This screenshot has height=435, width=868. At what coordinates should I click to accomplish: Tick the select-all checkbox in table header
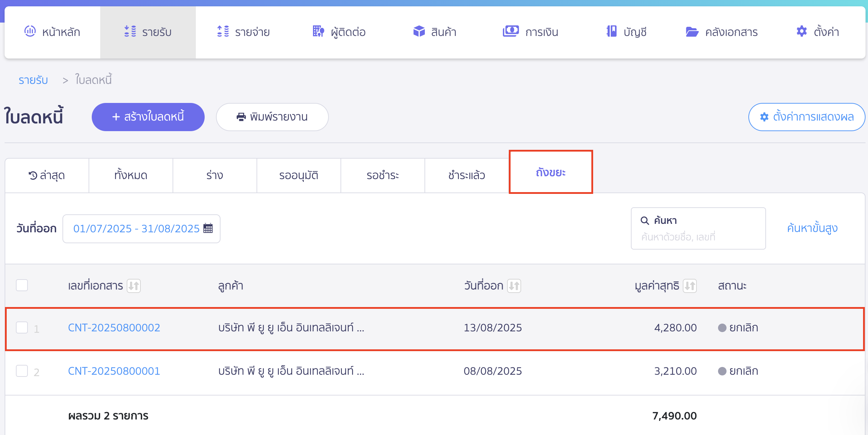point(22,285)
